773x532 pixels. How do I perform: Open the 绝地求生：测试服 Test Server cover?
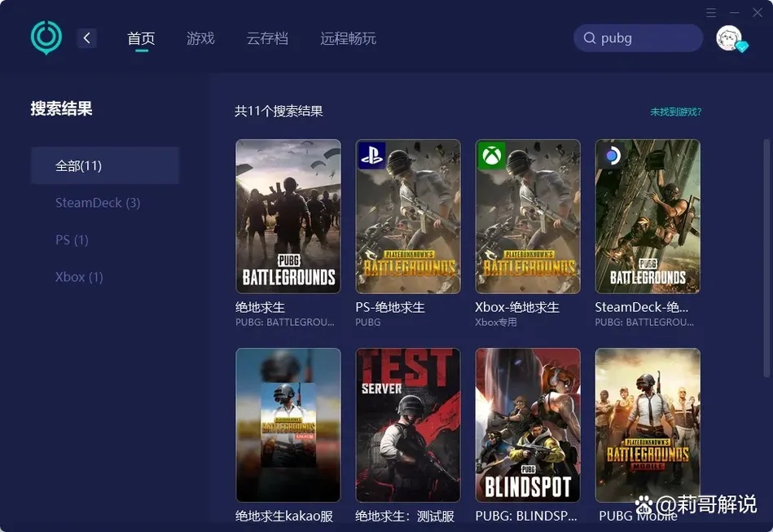(x=408, y=425)
